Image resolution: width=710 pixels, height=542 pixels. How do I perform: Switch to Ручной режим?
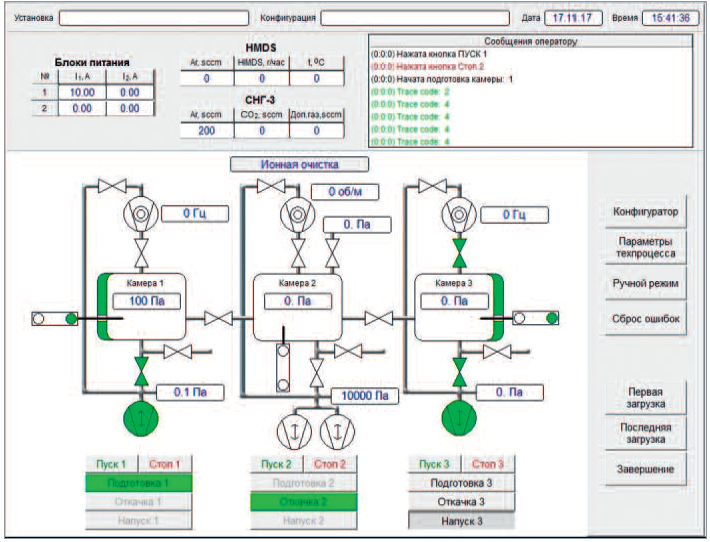pos(646,283)
